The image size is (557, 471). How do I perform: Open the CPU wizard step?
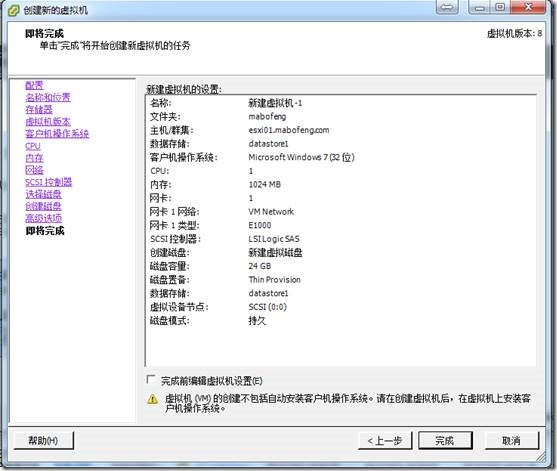coord(33,146)
